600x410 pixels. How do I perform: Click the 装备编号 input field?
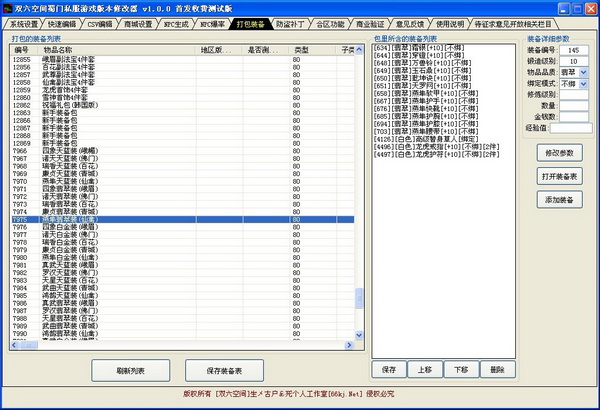tap(573, 49)
